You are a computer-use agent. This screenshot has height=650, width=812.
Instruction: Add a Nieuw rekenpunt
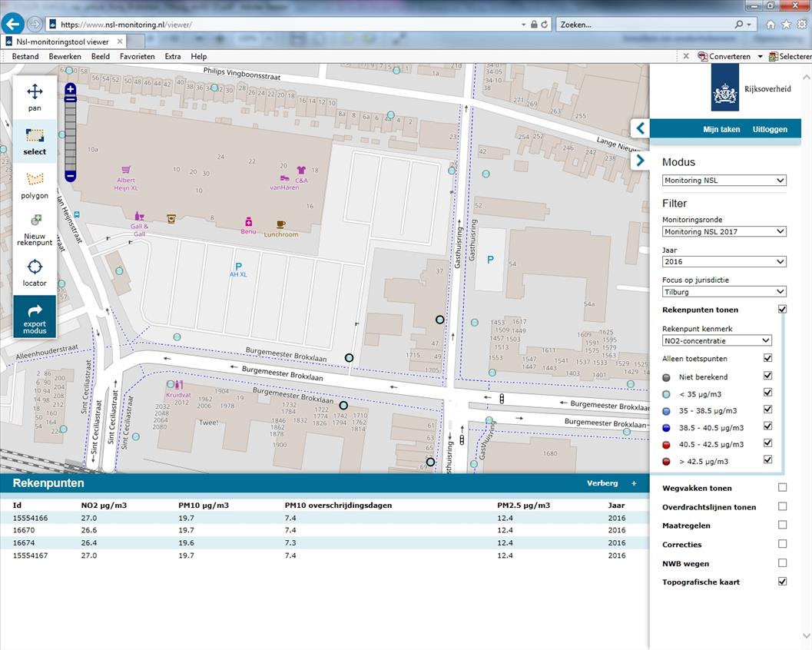pyautogui.click(x=35, y=229)
